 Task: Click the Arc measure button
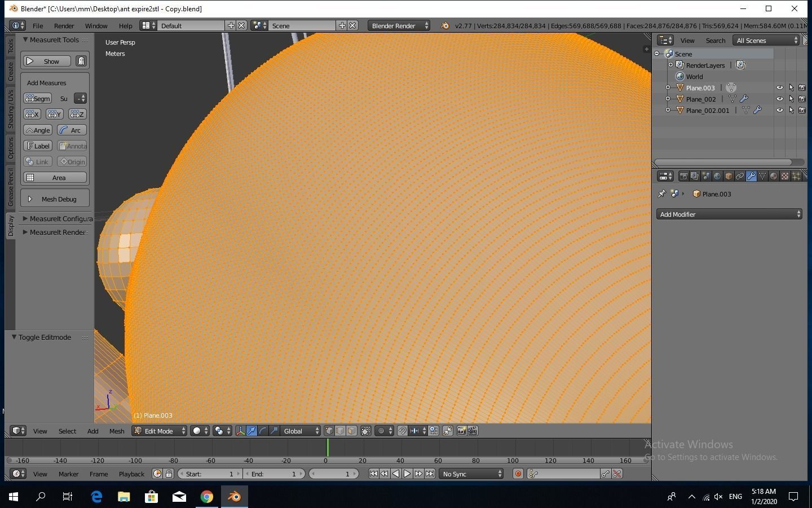click(x=72, y=130)
